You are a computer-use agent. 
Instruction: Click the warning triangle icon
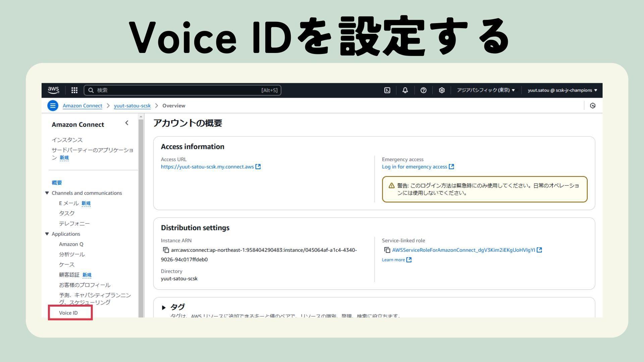pos(391,186)
